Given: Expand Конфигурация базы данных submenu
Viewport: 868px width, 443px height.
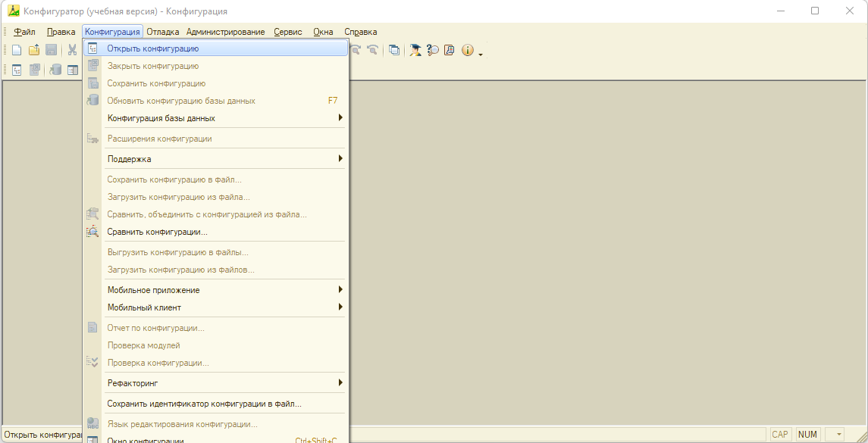Looking at the screenshot, I should click(x=215, y=118).
